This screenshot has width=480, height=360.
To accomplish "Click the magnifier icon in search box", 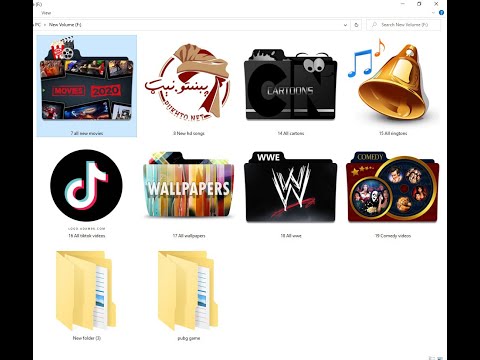I will pyautogui.click(x=374, y=25).
